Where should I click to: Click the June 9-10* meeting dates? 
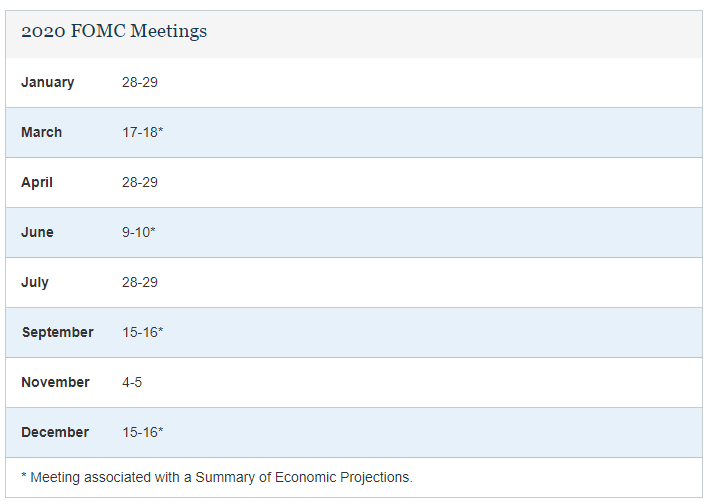pyautogui.click(x=138, y=232)
